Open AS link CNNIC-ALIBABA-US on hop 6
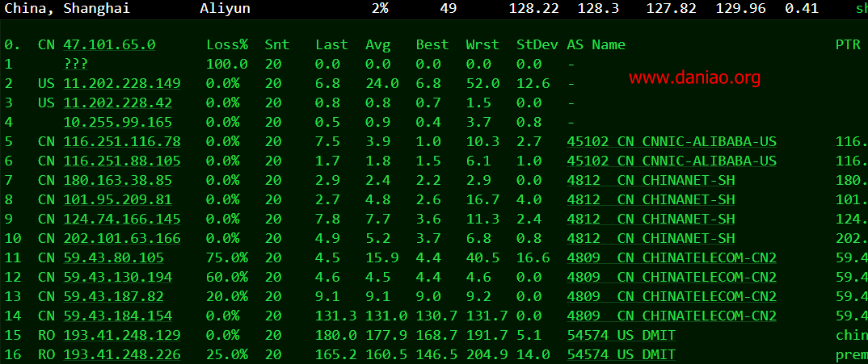Viewport: 868px width, 364px height. (672, 161)
